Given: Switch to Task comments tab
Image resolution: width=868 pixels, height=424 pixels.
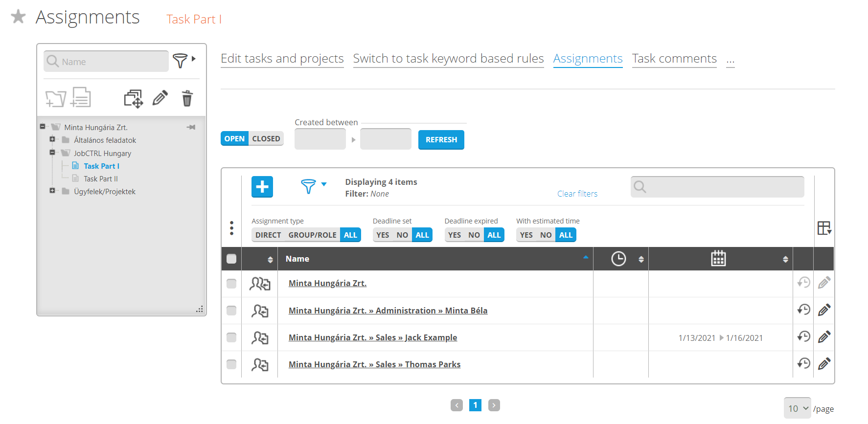Looking at the screenshot, I should [x=674, y=59].
